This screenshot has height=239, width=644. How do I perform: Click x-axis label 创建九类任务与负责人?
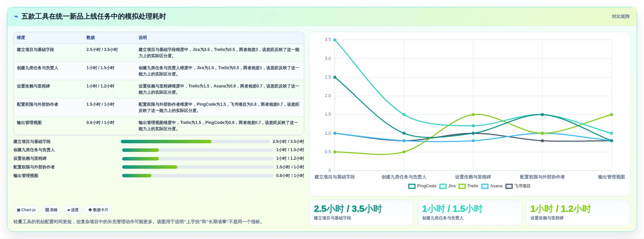(x=404, y=177)
